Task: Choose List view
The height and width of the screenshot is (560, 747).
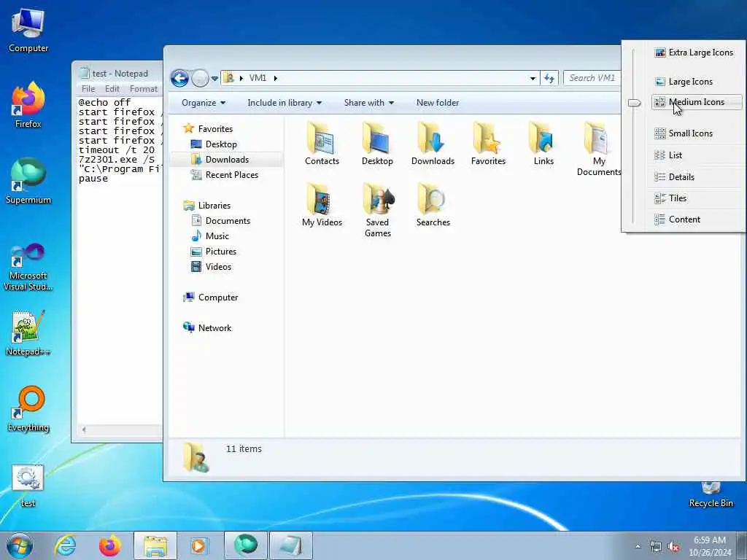Action: click(x=697, y=155)
